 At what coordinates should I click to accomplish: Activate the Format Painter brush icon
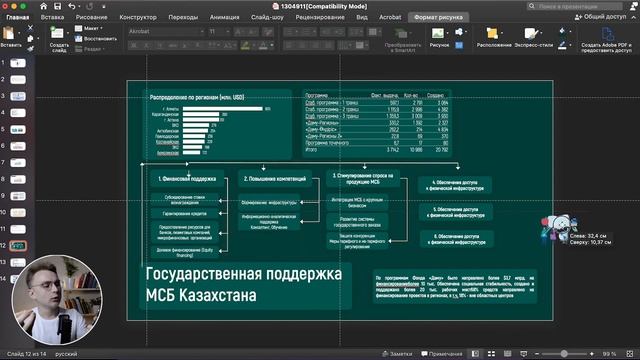point(30,49)
